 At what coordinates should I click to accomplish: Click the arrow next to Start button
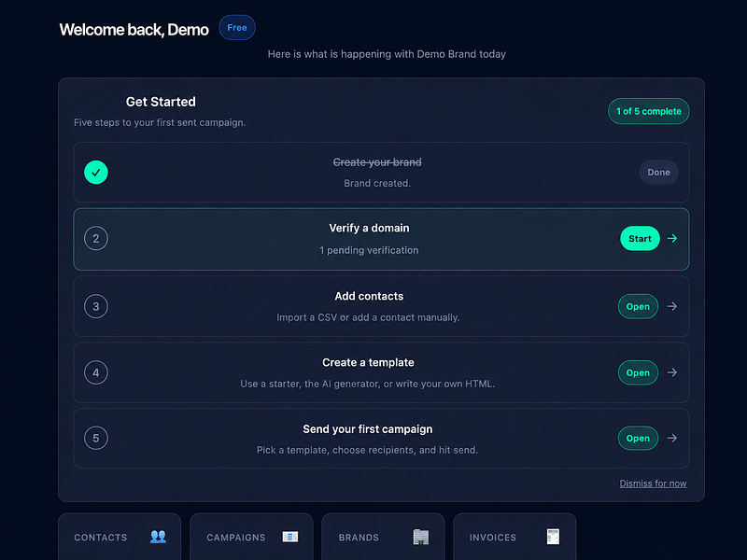(x=672, y=238)
